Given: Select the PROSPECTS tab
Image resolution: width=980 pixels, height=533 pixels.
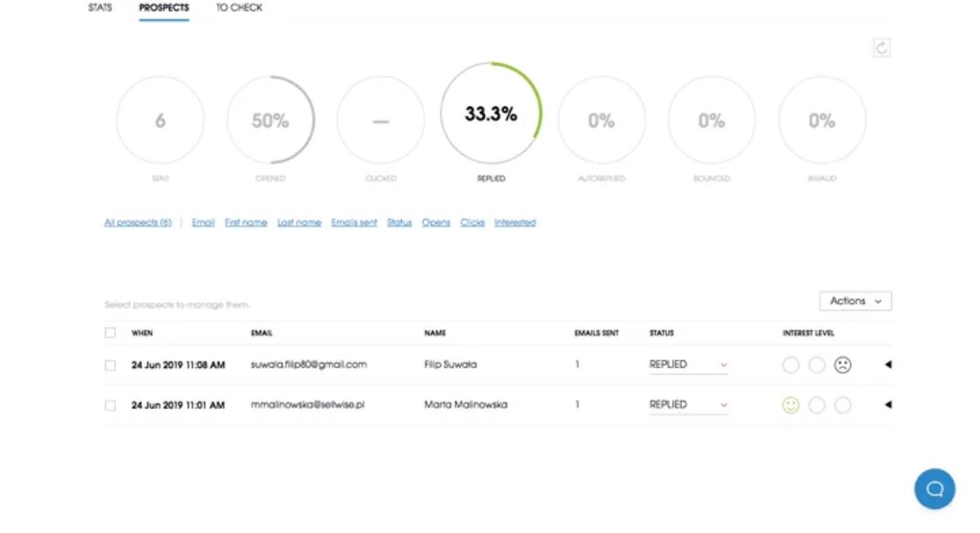Looking at the screenshot, I should (164, 8).
